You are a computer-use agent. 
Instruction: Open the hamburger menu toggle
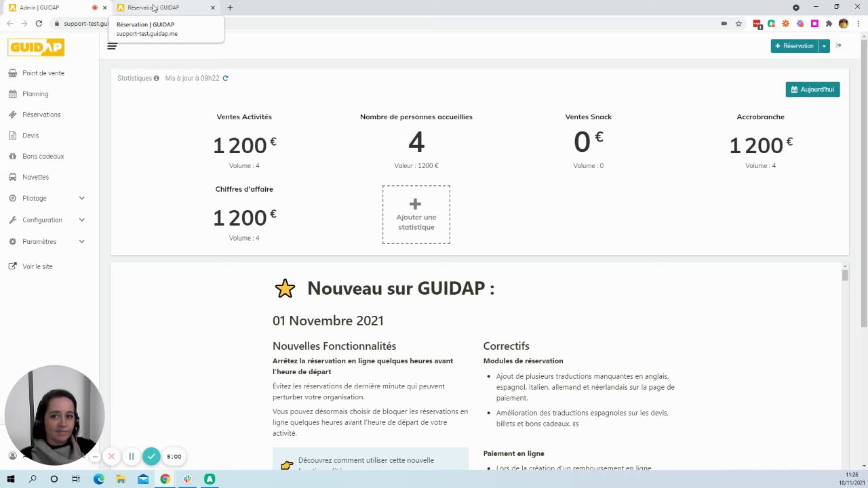(x=112, y=46)
